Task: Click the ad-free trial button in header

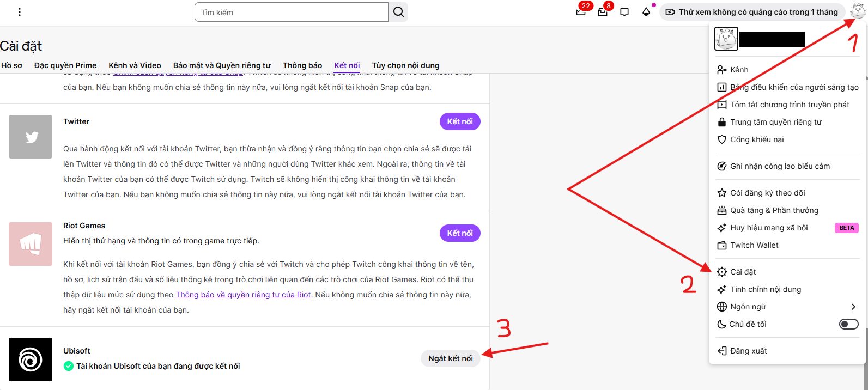Action: [x=752, y=12]
